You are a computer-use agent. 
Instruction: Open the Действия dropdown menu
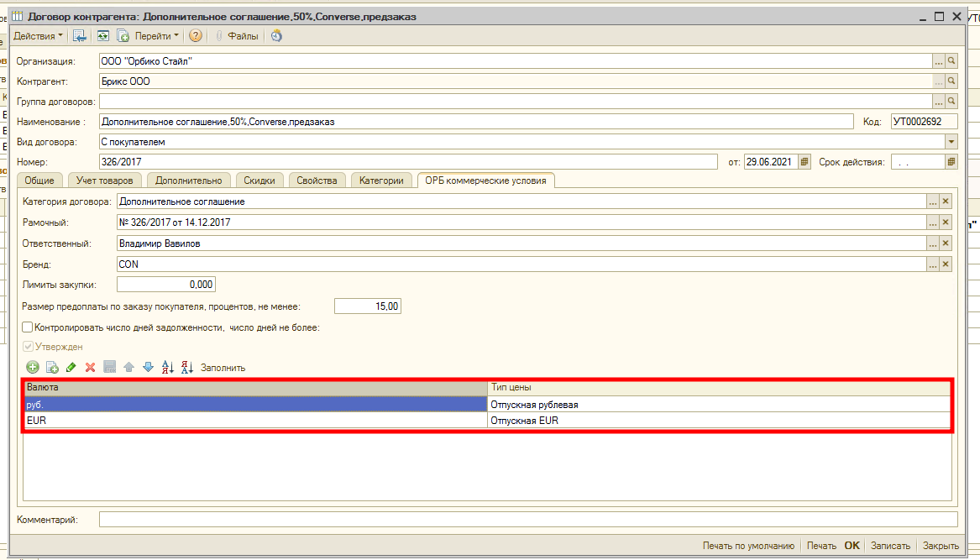point(39,36)
